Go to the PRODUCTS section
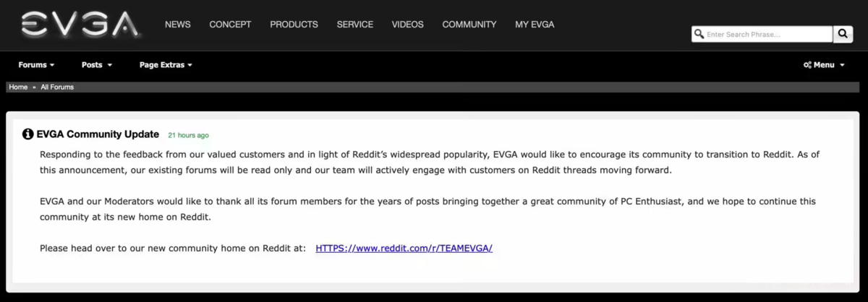The width and height of the screenshot is (868, 302). 294,25
